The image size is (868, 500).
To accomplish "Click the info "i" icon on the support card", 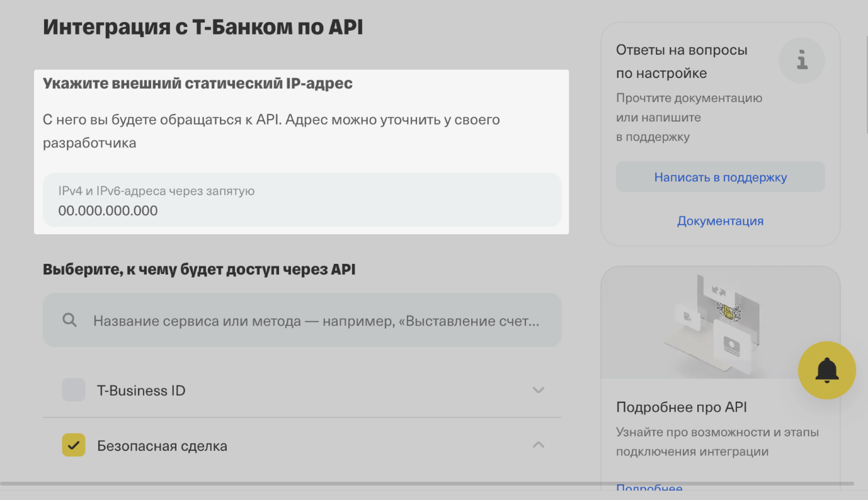I will pos(801,60).
